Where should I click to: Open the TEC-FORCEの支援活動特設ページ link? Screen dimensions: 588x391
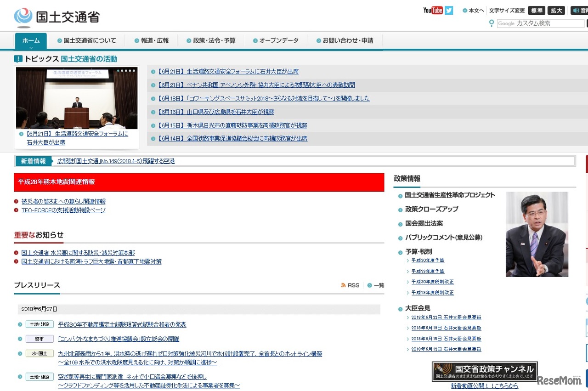coord(63,210)
